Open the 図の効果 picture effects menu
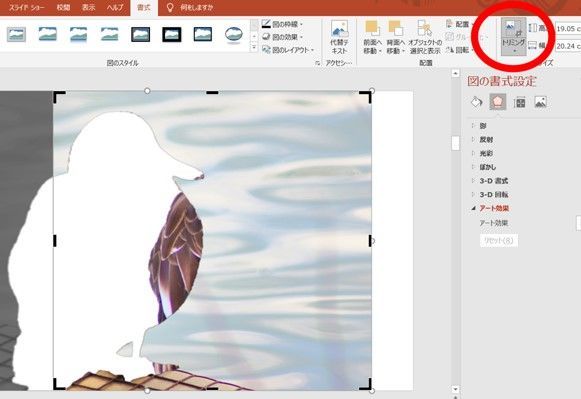 click(282, 37)
